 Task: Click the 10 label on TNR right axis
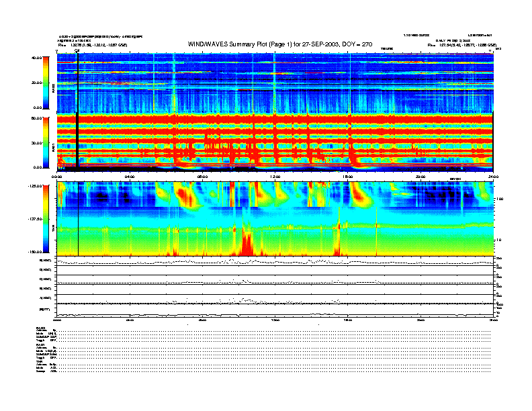pos(498,240)
